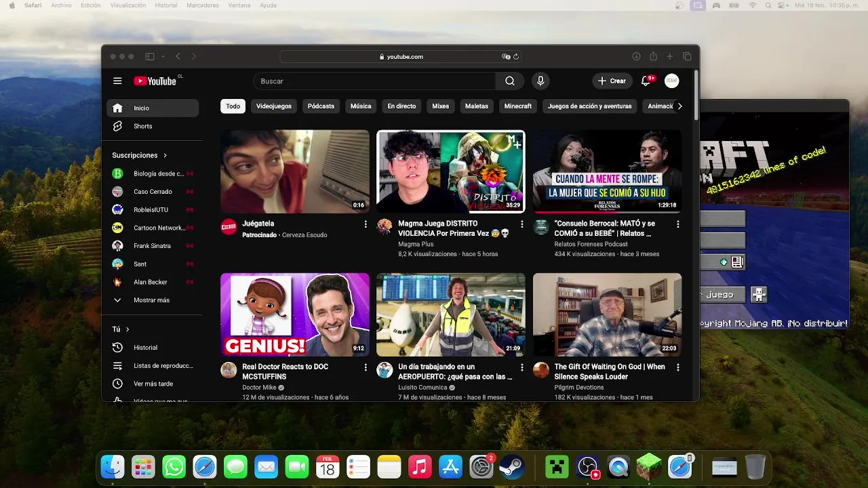Open a new Safari tab with the plus button
Viewport: 868px width, 488px height.
[669, 57]
